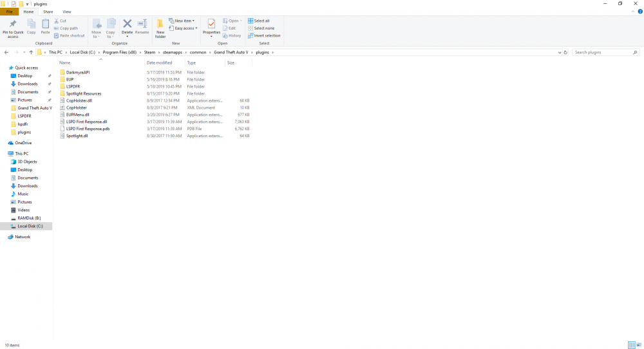Screen dimensions: 644x349
Task: Select the CopHolster XML document
Action: pyautogui.click(x=77, y=108)
